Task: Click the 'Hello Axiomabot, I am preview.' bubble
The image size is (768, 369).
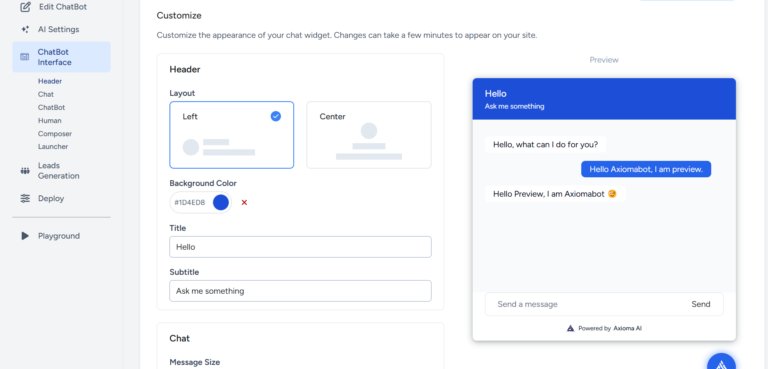Action: click(x=646, y=169)
